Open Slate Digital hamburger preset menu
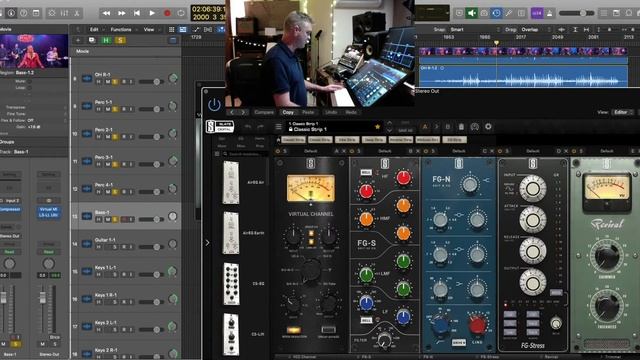 click(x=278, y=127)
